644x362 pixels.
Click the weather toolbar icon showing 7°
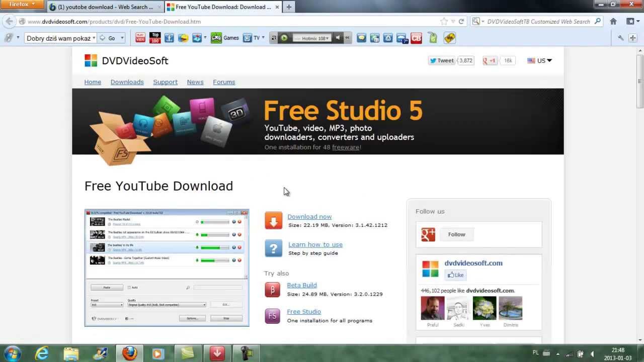(402, 38)
